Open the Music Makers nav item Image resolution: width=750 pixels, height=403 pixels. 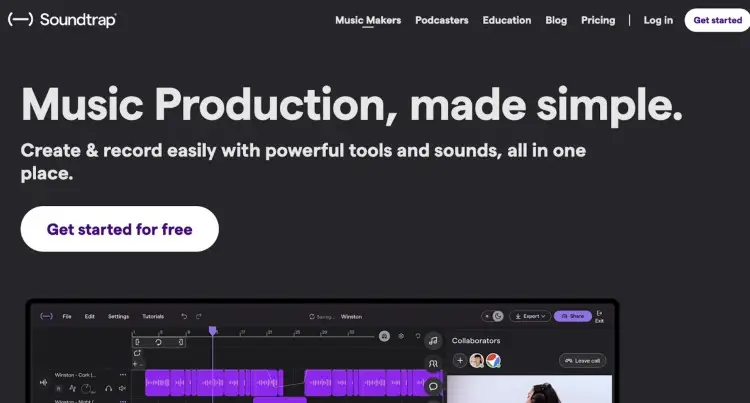click(x=368, y=20)
